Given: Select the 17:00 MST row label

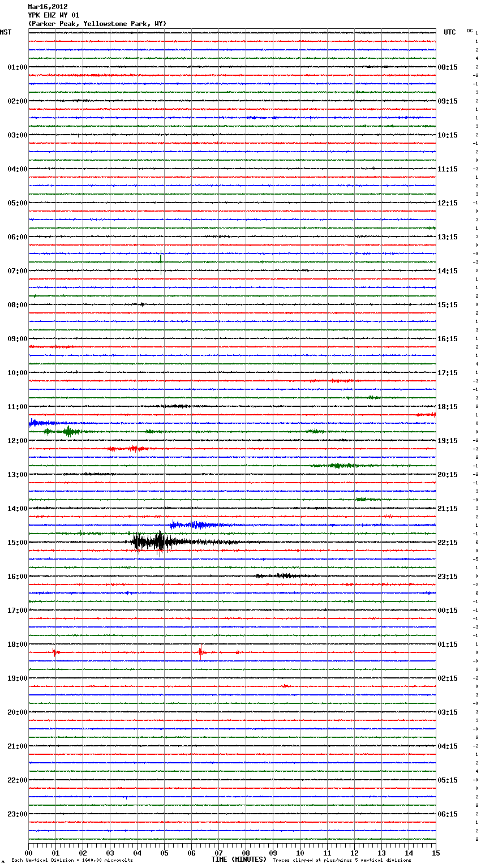Looking at the screenshot, I should (18, 611).
